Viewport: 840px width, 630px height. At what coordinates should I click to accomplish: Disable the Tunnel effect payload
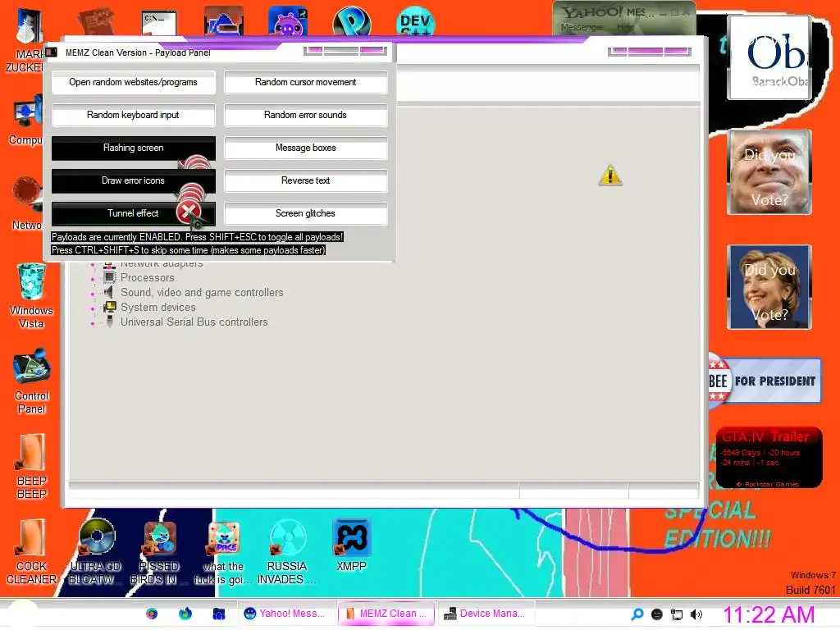[x=134, y=213]
